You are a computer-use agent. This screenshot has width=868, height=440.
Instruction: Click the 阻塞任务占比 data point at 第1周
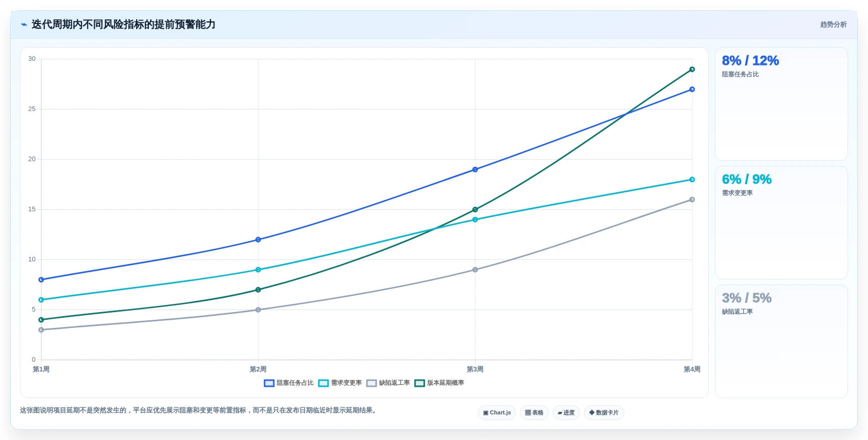pyautogui.click(x=41, y=280)
